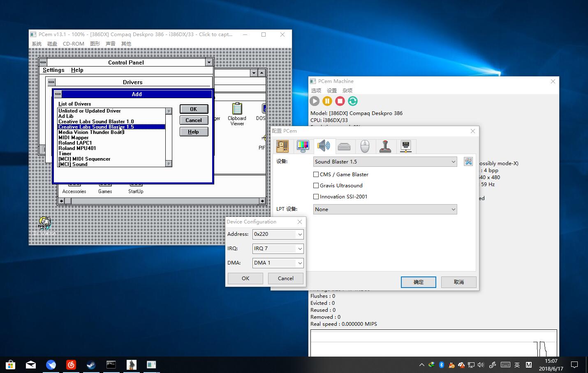Click the green reset button in PCem Machine
This screenshot has height=373, width=588.
[x=353, y=101]
